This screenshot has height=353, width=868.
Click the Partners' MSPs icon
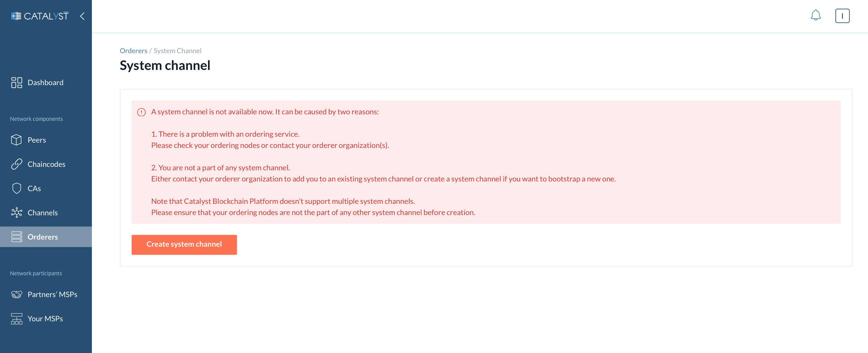tap(16, 294)
